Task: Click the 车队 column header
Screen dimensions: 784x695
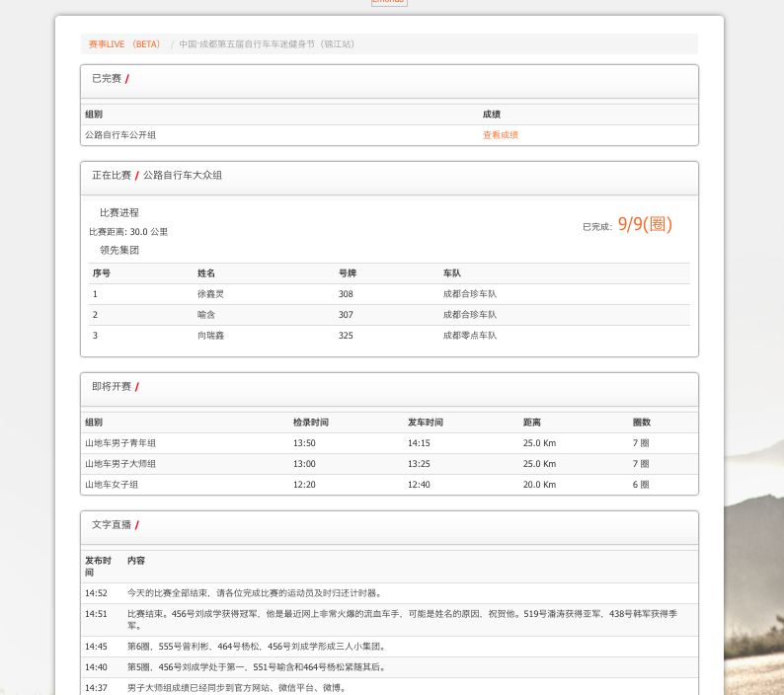Action: click(x=452, y=273)
